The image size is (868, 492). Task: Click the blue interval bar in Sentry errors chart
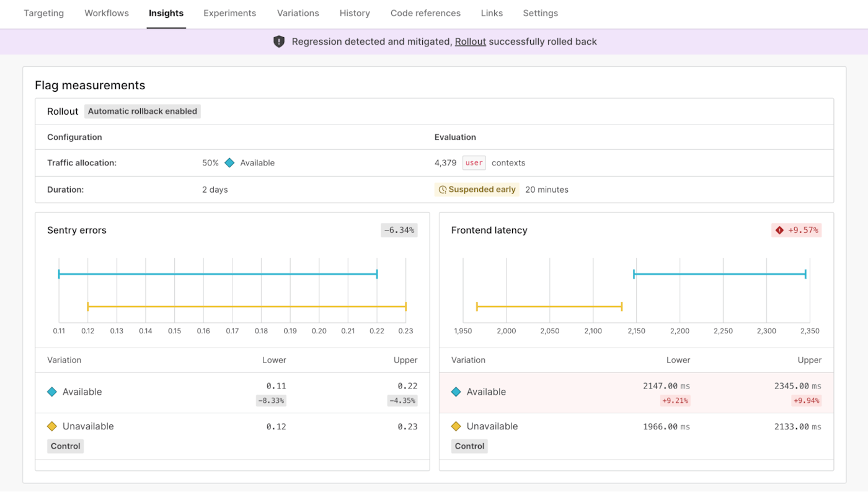click(x=217, y=274)
